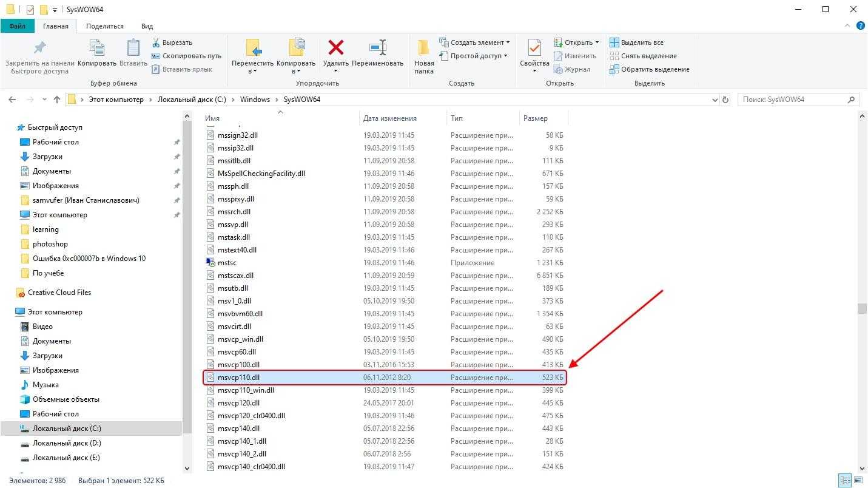Switch to the View (Вид) tab
The width and height of the screenshot is (868, 488).
click(147, 26)
